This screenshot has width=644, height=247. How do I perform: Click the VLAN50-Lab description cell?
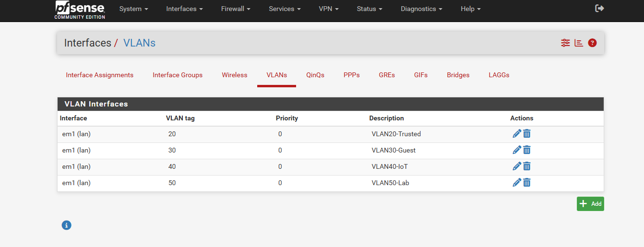point(390,183)
